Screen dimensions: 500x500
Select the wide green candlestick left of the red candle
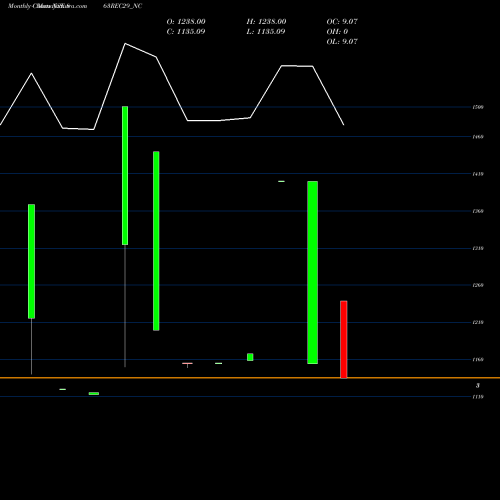(x=312, y=272)
